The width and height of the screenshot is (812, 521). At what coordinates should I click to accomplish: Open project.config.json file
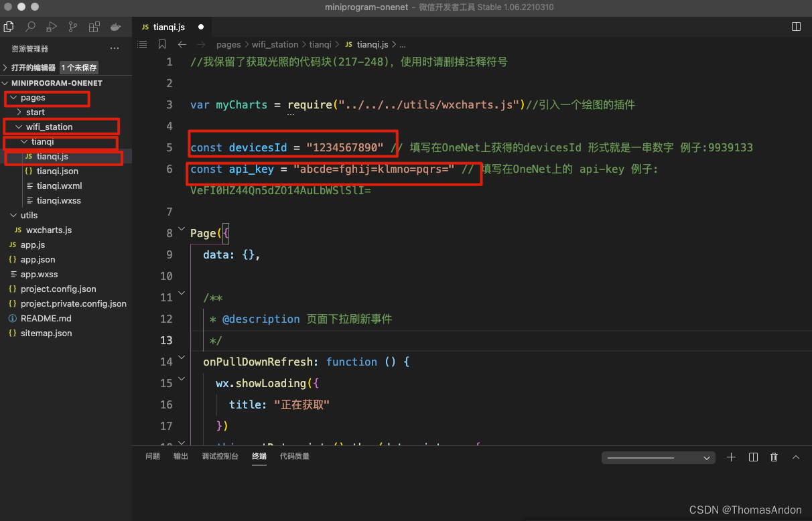58,289
